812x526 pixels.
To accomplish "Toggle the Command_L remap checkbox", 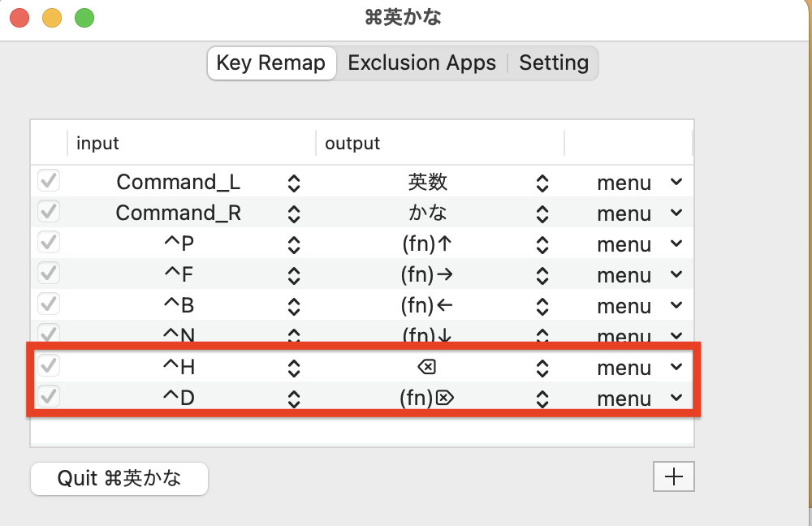I will click(48, 180).
